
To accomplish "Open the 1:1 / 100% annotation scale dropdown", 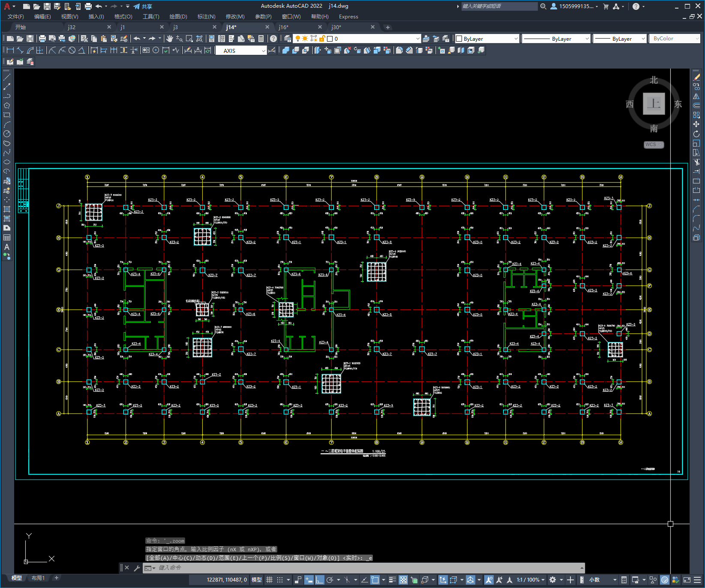I will click(x=531, y=580).
